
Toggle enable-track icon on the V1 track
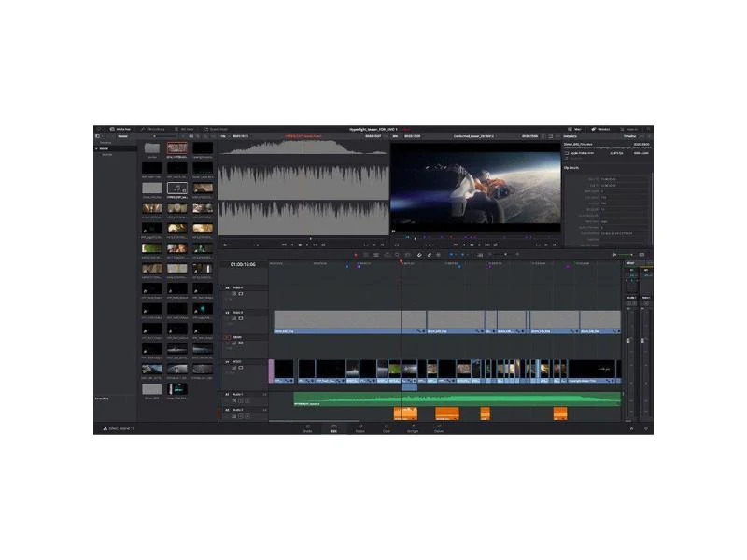click(x=241, y=368)
